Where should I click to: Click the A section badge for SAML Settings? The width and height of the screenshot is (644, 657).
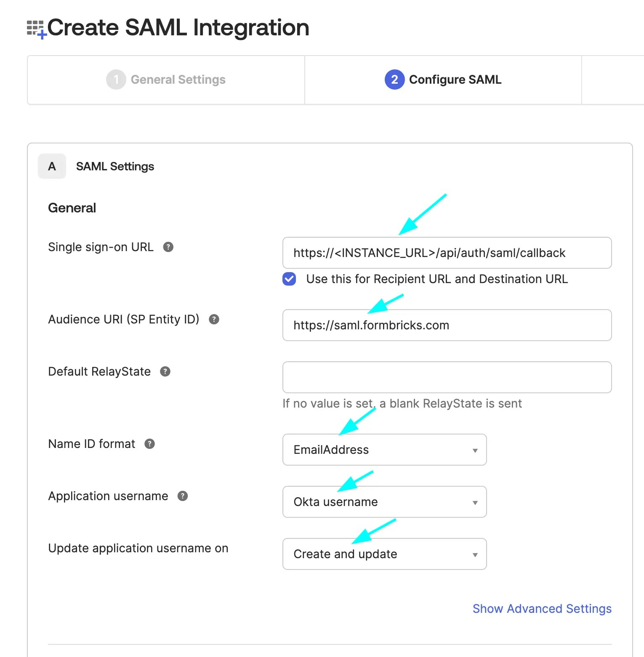click(52, 166)
